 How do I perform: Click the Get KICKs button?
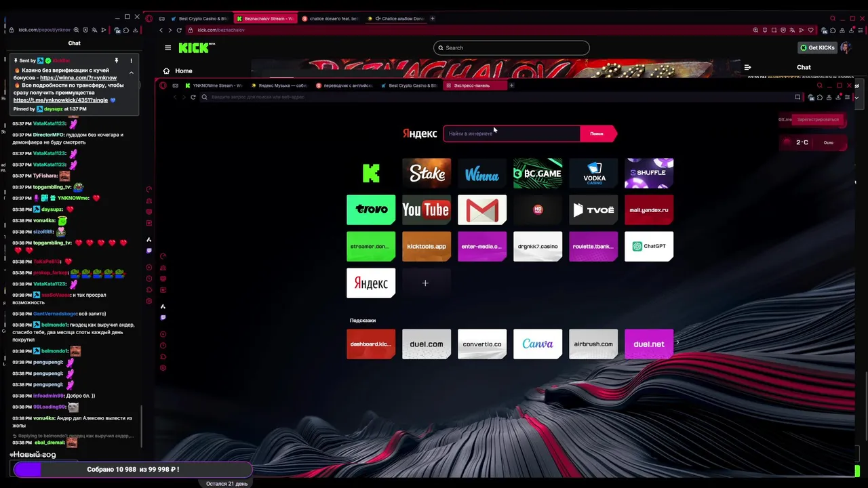pyautogui.click(x=816, y=47)
